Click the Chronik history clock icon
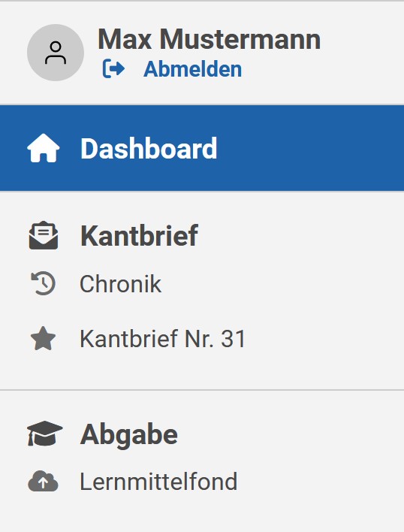The image size is (404, 532). click(44, 283)
